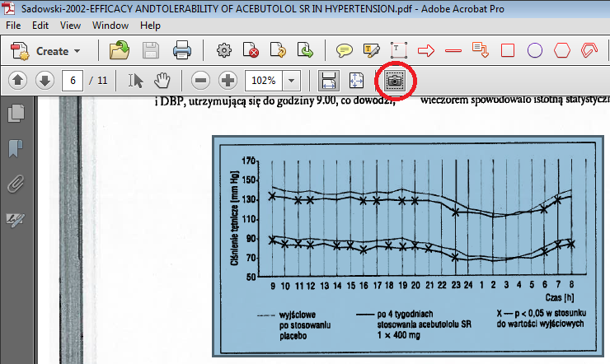Select the rectangle drawing tool
Screen dimensions: 610x364
pyautogui.click(x=508, y=51)
